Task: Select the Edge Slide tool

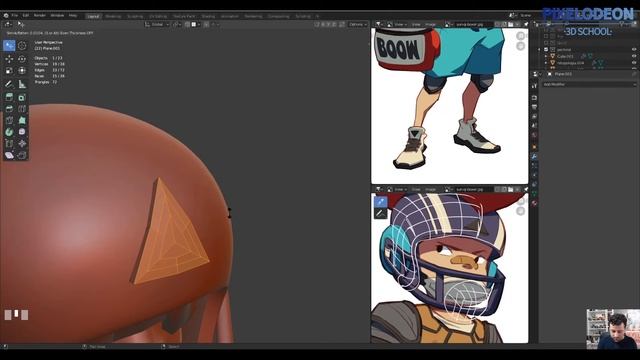Action: point(9,144)
